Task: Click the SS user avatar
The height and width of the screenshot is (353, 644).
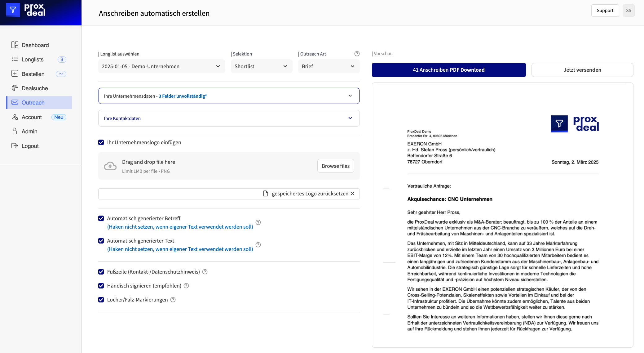Action: coord(628,11)
